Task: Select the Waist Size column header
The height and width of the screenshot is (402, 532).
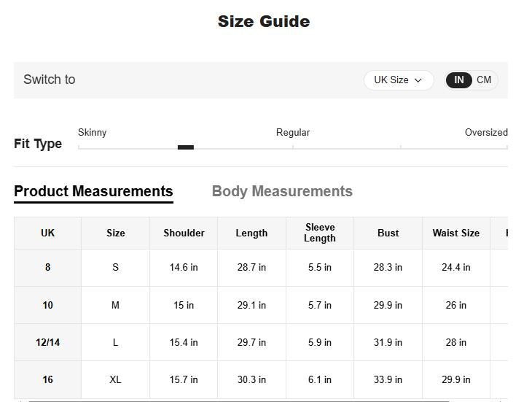Action: [455, 233]
